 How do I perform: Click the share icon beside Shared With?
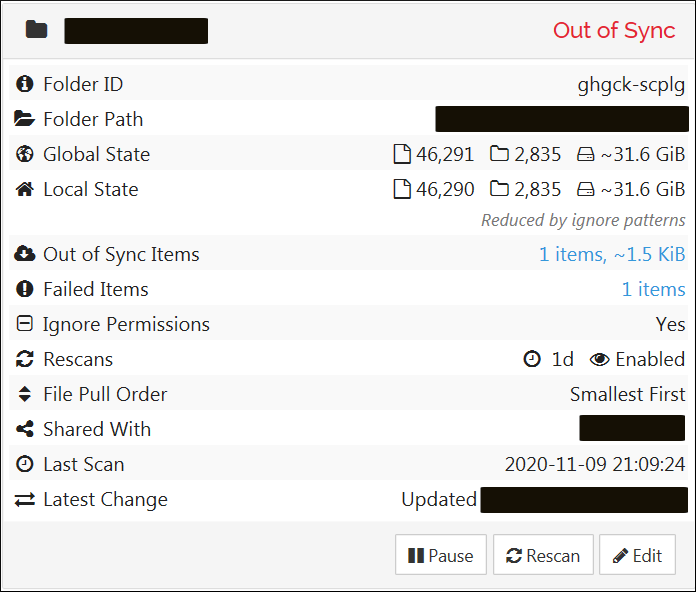pos(25,430)
